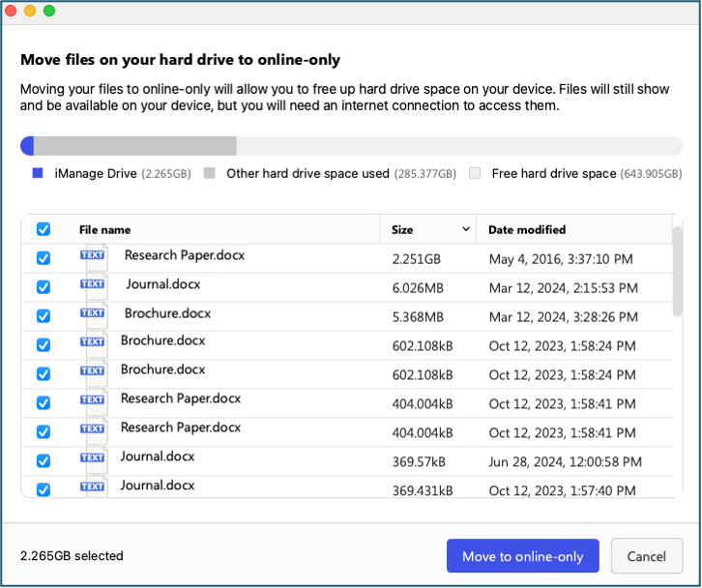Click the file icon for the 5.368MB Brochure.docx

pyautogui.click(x=95, y=315)
